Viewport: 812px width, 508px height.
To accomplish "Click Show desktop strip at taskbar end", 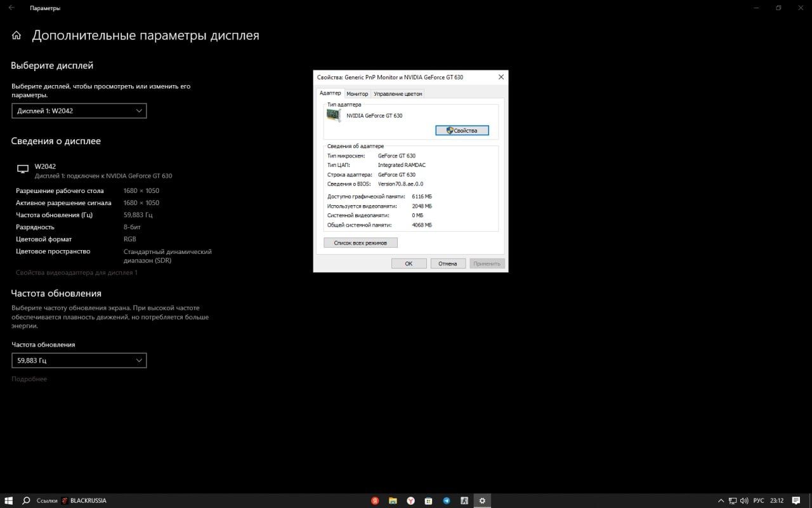I will pos(810,500).
